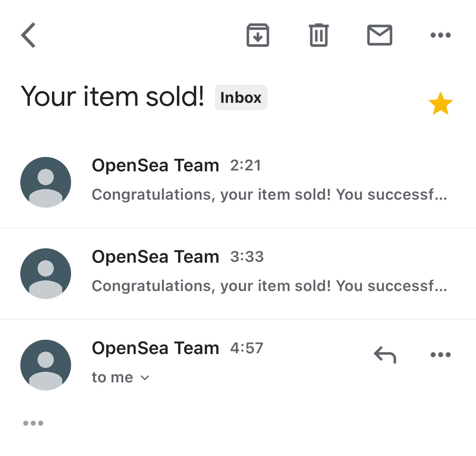Tap the avatar on the 3:33 message
The width and height of the screenshot is (476, 456).
click(x=46, y=274)
